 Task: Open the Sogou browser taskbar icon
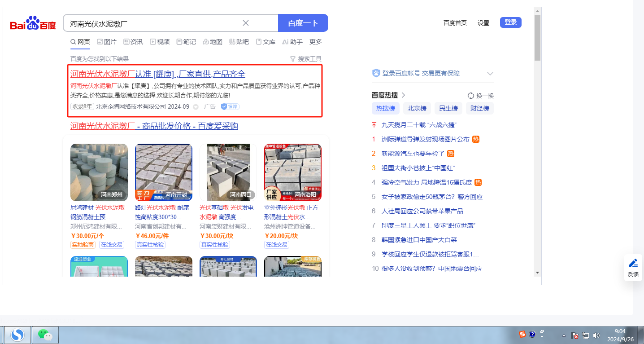coord(18,335)
